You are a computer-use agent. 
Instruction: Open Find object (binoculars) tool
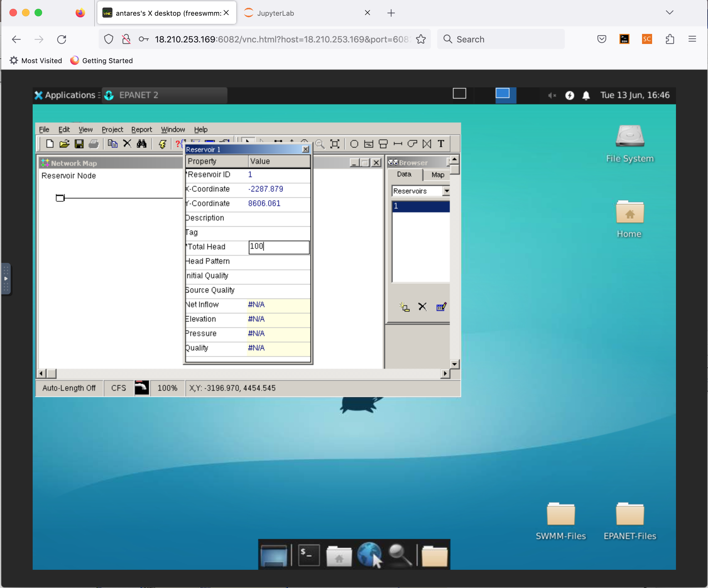(142, 144)
